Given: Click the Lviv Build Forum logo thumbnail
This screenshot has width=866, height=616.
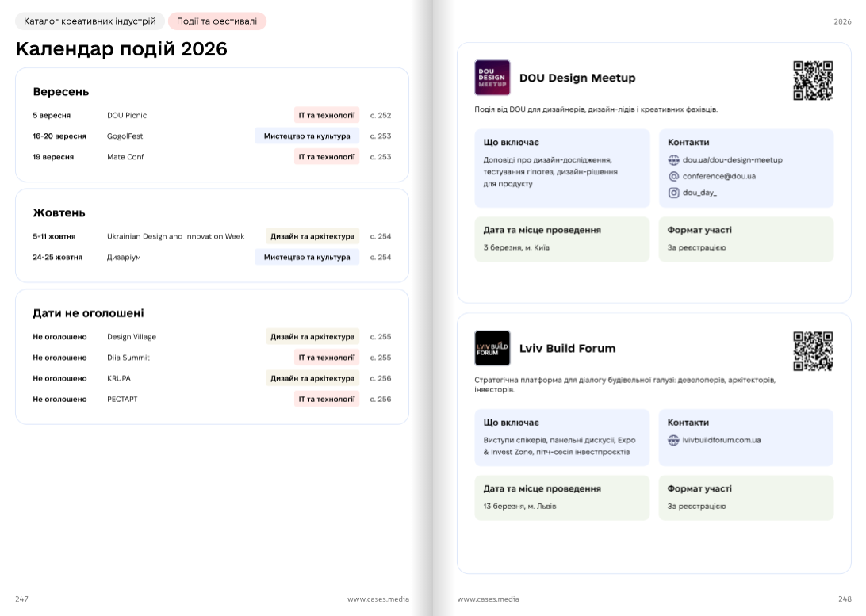Looking at the screenshot, I should (492, 348).
